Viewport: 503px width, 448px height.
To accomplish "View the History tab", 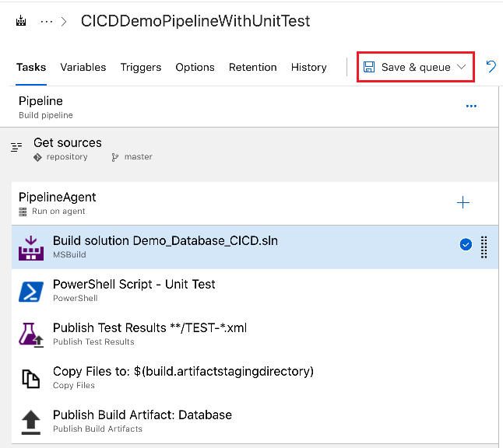I will click(309, 67).
